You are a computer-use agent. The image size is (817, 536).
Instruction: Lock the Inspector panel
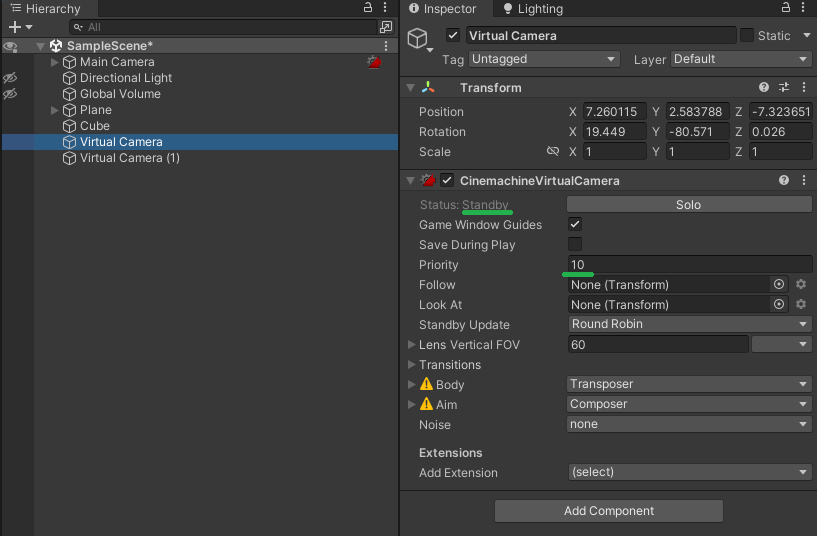tap(786, 7)
